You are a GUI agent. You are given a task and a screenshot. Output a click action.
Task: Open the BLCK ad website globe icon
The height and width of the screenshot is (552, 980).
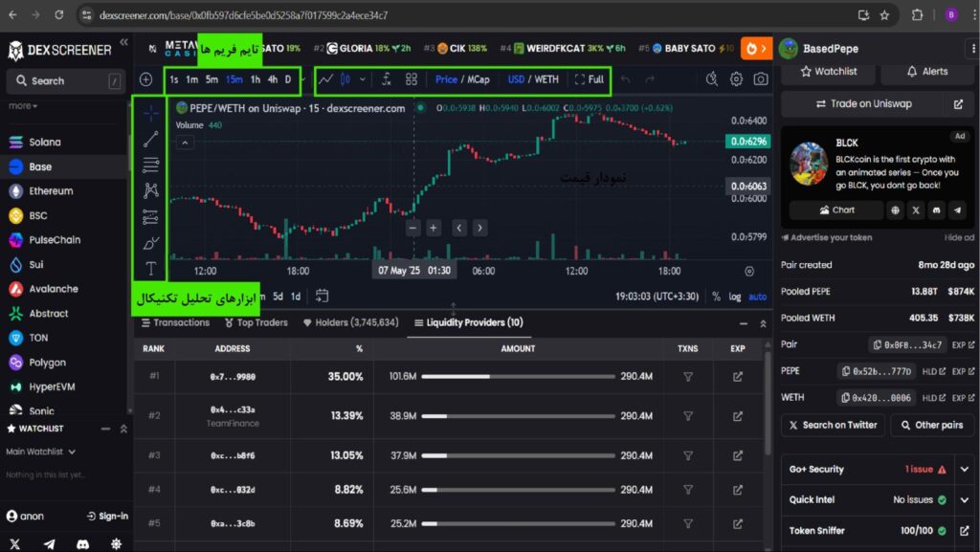coord(895,210)
